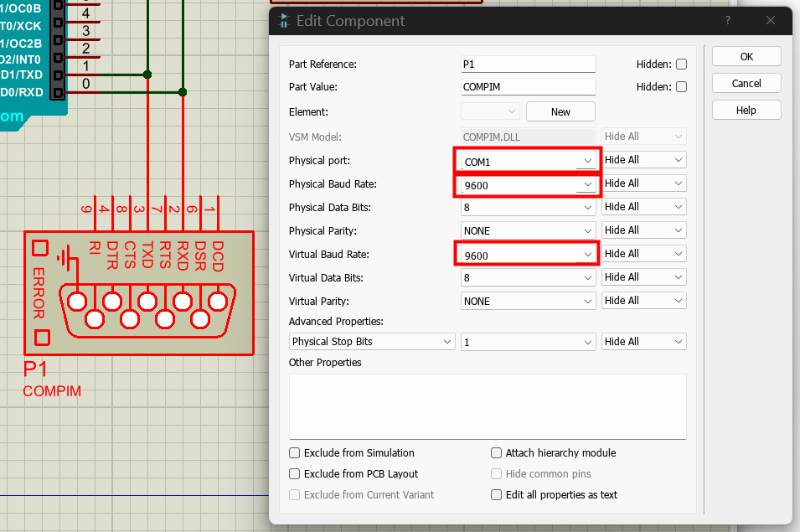Click the ERROR pin square on COMPIM

40,248
